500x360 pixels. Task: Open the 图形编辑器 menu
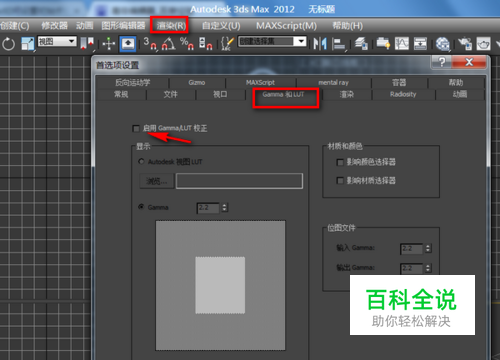pos(123,26)
